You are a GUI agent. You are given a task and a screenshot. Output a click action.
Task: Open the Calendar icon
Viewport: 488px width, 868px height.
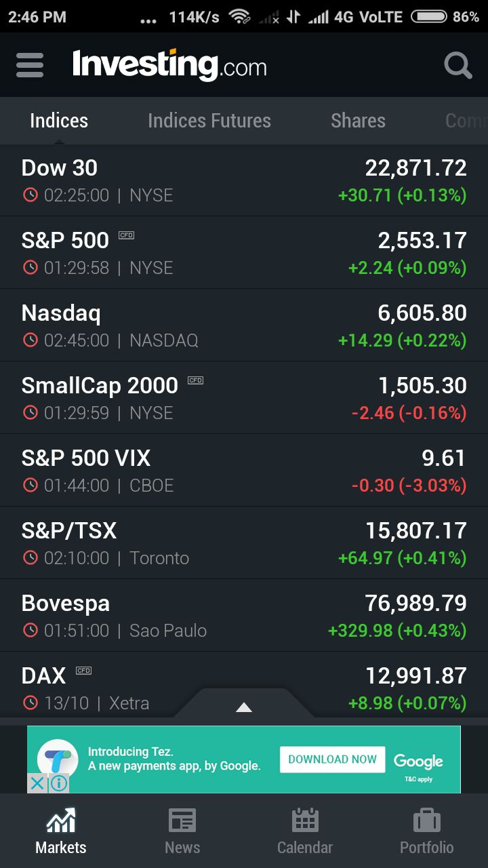click(x=305, y=821)
